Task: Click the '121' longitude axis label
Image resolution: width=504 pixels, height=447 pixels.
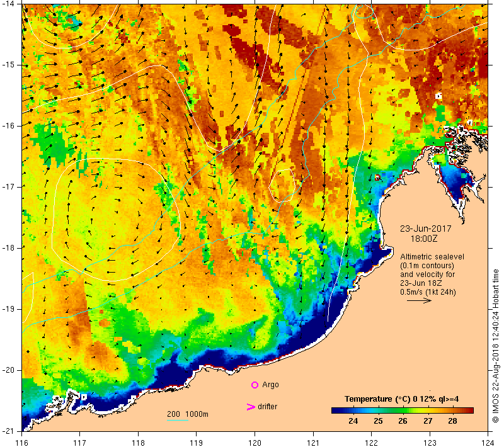Action: 313,443
